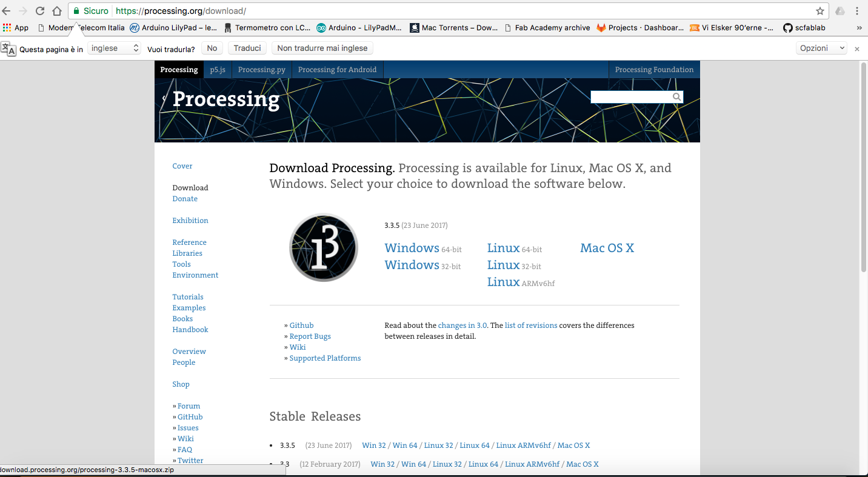Open the Environment sidebar link
This screenshot has height=477, width=868.
coord(195,275)
